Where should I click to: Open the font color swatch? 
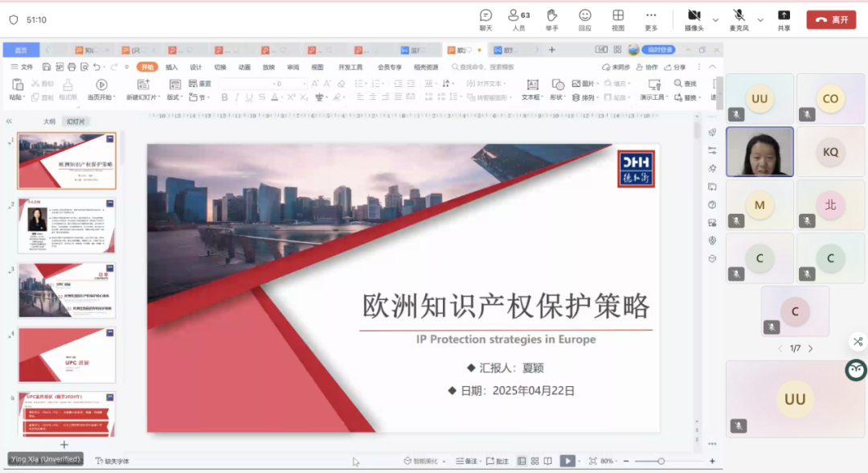pyautogui.click(x=273, y=97)
